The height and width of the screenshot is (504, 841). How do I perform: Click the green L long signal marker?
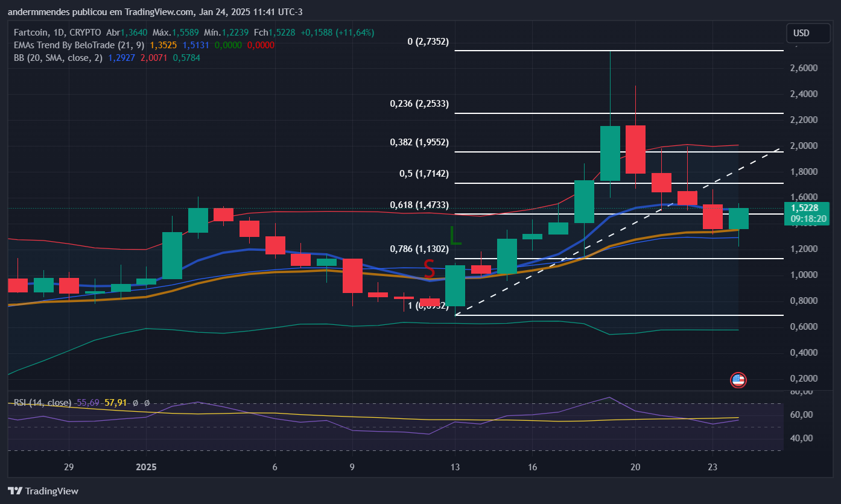click(455, 235)
